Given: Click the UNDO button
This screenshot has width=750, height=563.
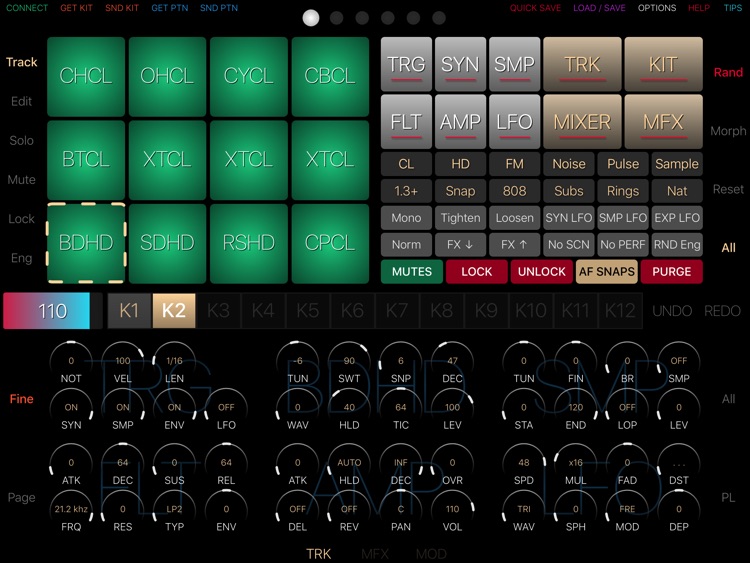Looking at the screenshot, I should click(x=672, y=311).
